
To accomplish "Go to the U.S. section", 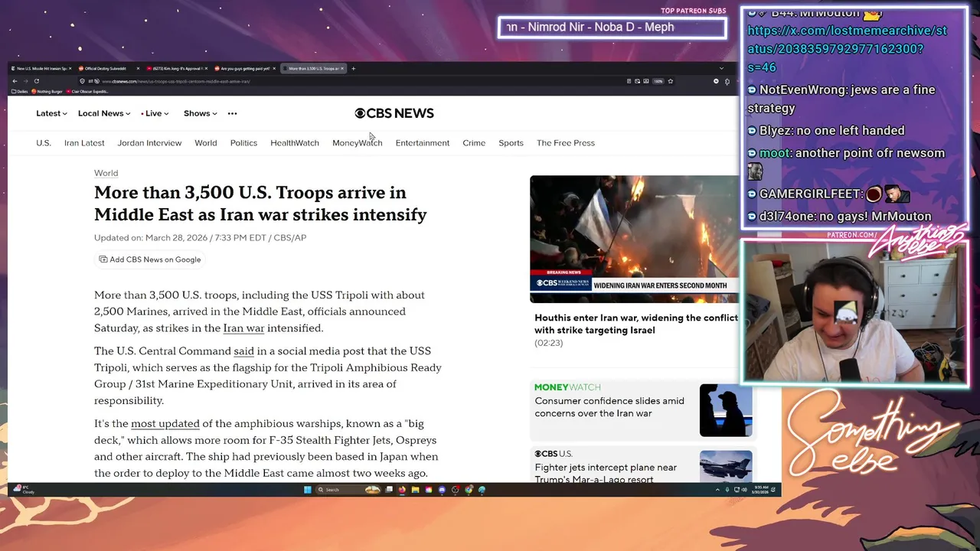I will tap(44, 143).
